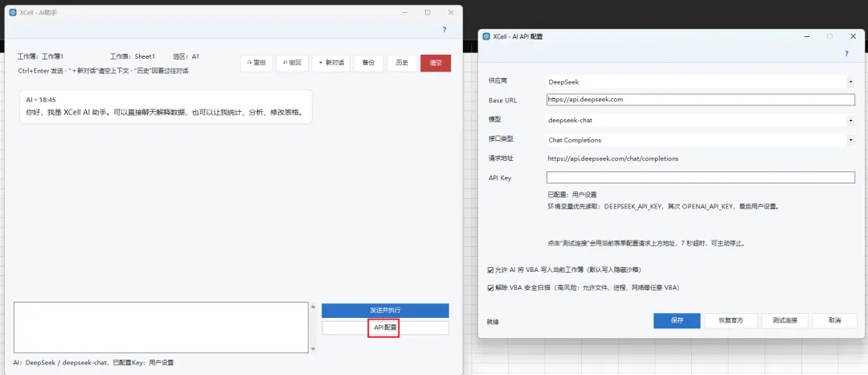Click the blue 保存 save button
The height and width of the screenshot is (375, 868).
pyautogui.click(x=677, y=321)
